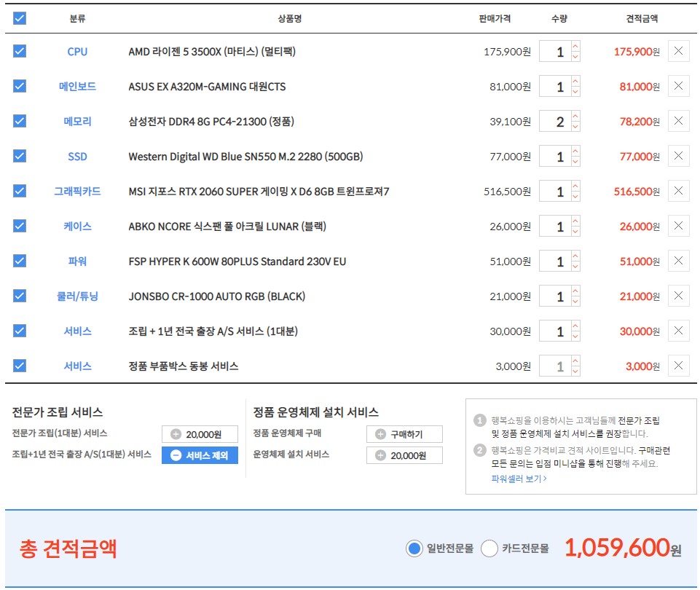This screenshot has height=590, width=700.
Task: Toggle the select-all checkbox in the header
Action: (20, 18)
